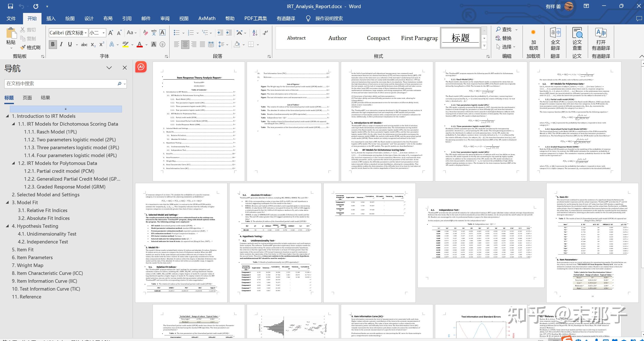Apply the Abstract style
Screen dimensions: 644x341
point(296,38)
